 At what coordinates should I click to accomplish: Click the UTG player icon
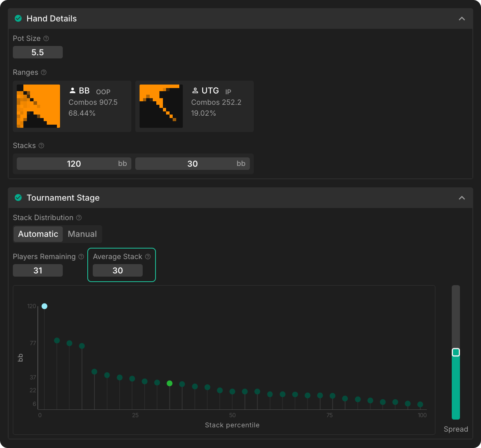(x=195, y=90)
